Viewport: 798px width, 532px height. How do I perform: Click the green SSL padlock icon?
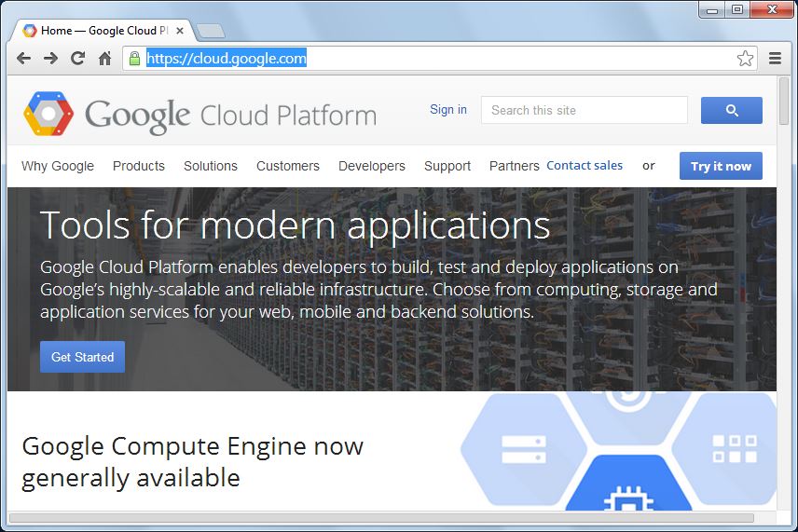[x=134, y=59]
